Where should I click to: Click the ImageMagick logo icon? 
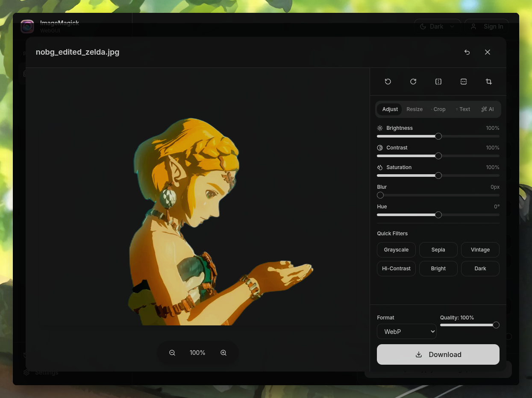pyautogui.click(x=27, y=26)
